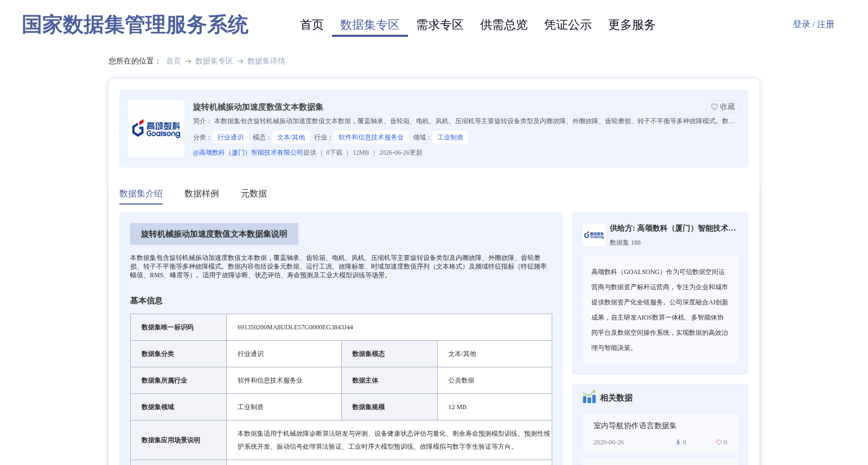Image resolution: width=868 pixels, height=465 pixels.
Task: Click the arrow icon before 数据集详情 in the breadcrumb
Action: click(x=240, y=61)
